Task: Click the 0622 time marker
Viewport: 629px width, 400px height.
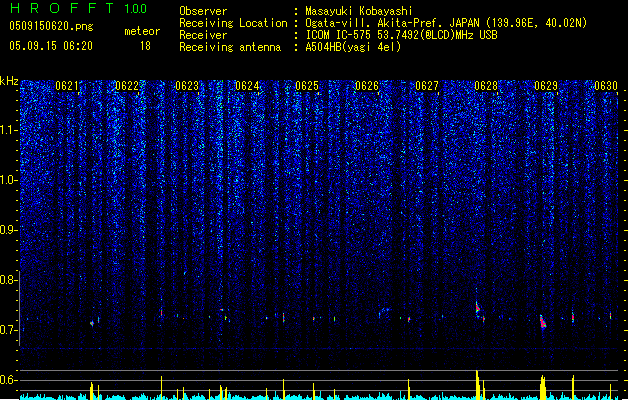Action: [127, 86]
